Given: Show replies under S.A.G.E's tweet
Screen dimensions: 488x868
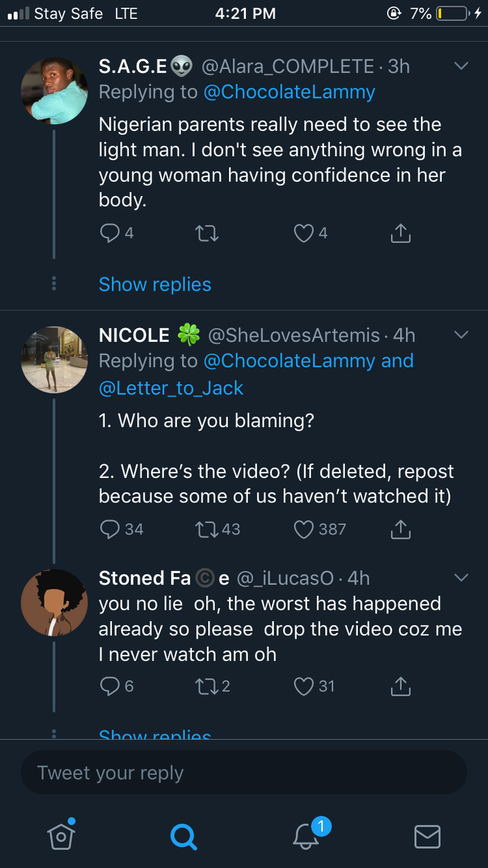Looking at the screenshot, I should (x=155, y=285).
